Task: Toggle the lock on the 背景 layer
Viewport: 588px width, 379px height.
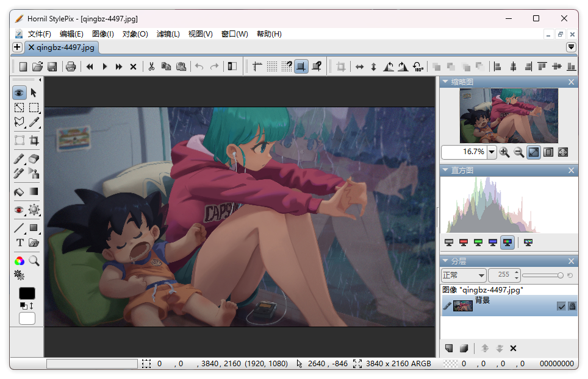Action: tap(572, 306)
